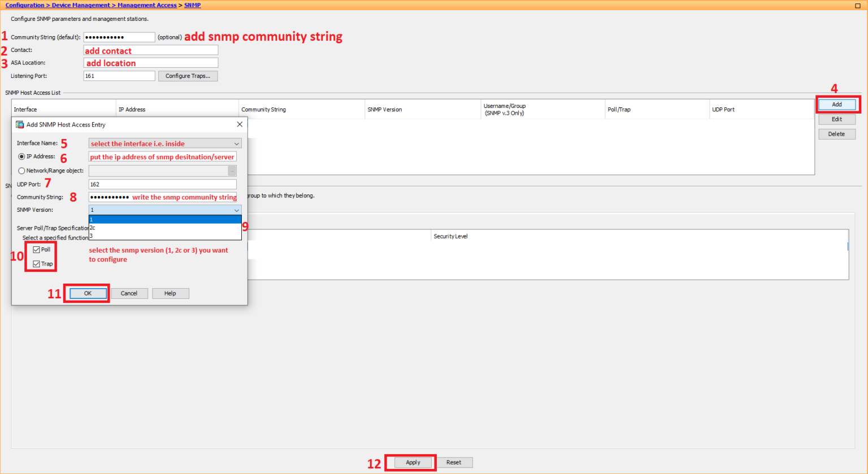Select 2c in the SNMP Version list
868x474 pixels.
point(113,228)
